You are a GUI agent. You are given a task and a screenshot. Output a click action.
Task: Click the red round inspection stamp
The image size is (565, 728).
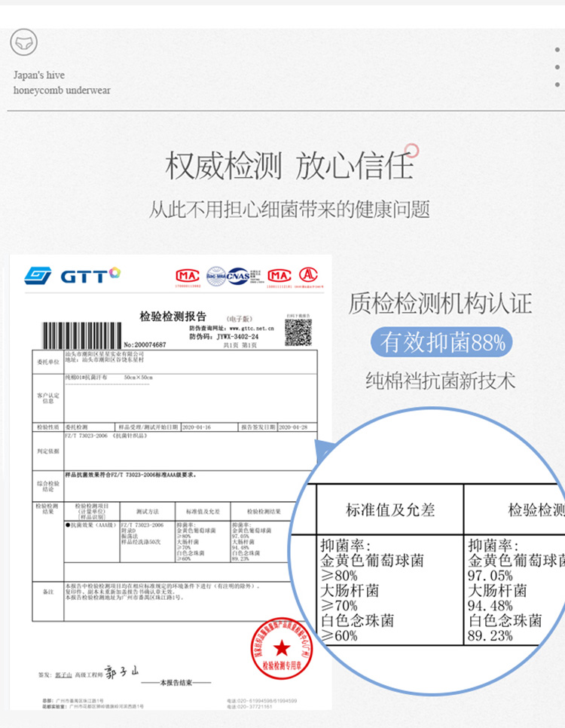tap(281, 646)
